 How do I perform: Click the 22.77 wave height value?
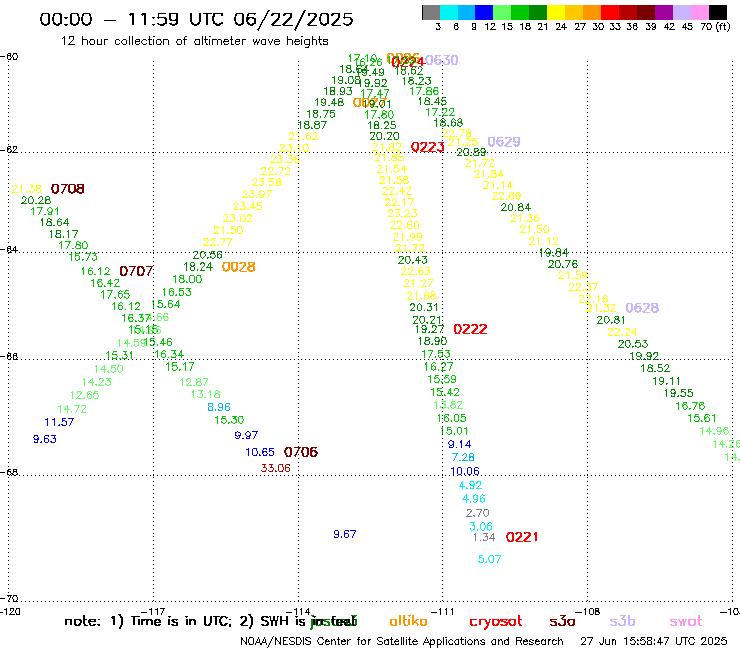(x=218, y=242)
